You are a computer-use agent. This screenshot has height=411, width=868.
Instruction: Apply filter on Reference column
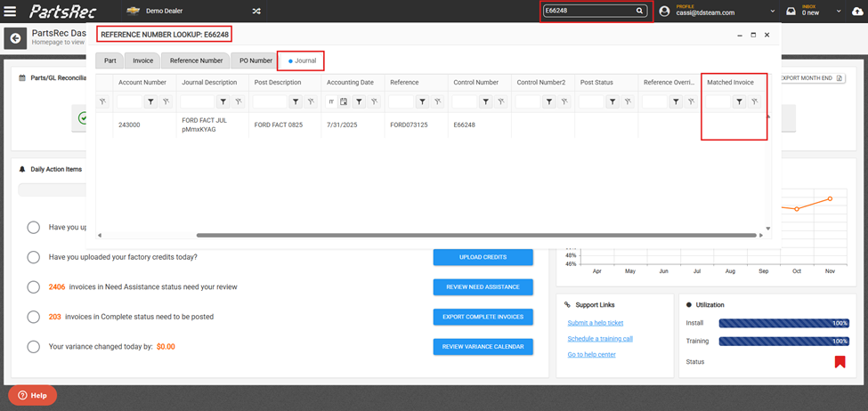tap(422, 101)
